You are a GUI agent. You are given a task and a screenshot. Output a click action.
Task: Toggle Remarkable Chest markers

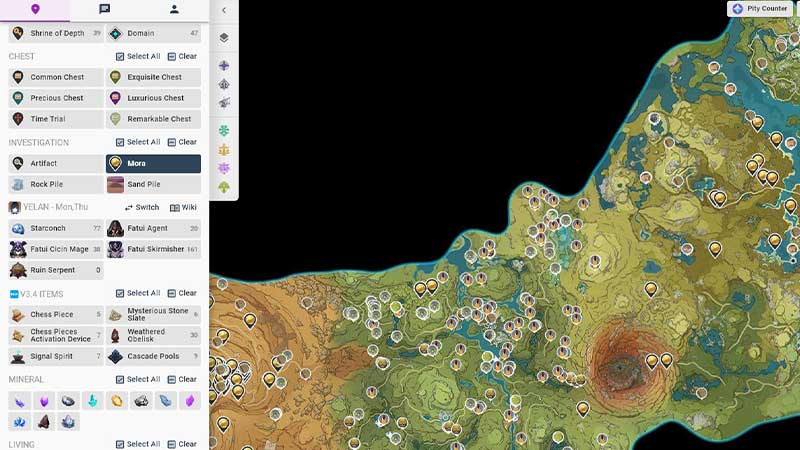[x=153, y=119]
